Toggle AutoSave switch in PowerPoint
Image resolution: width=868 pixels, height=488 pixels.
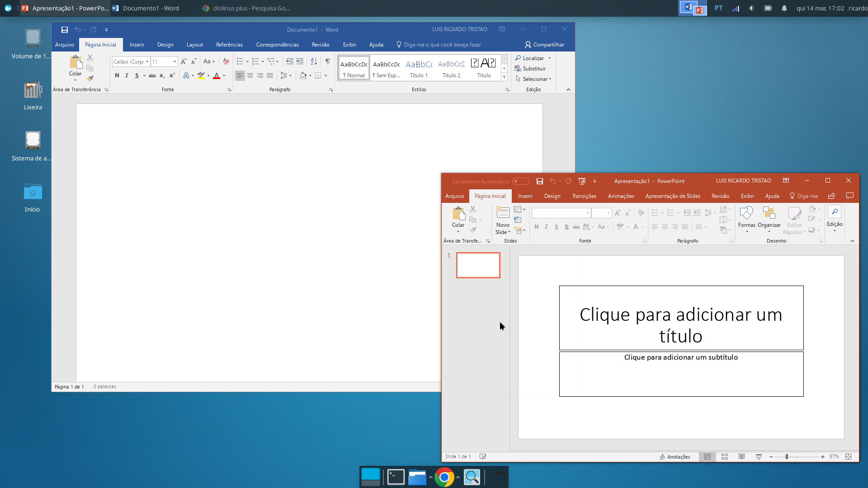[520, 181]
